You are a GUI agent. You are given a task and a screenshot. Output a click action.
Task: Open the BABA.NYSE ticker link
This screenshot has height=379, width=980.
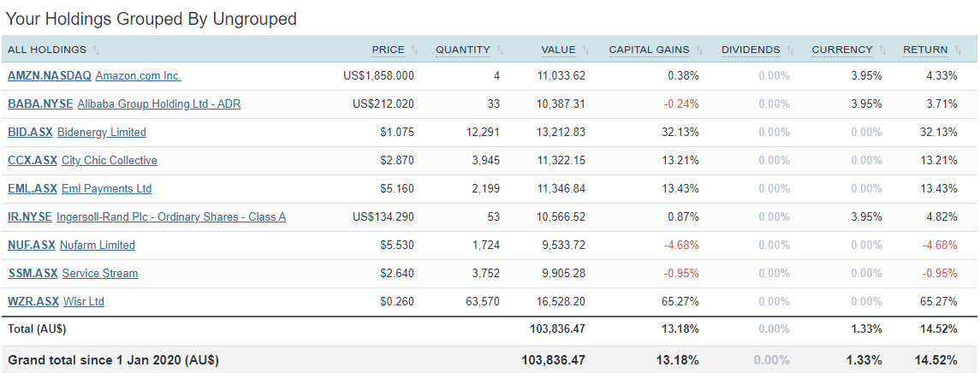pyautogui.click(x=40, y=104)
